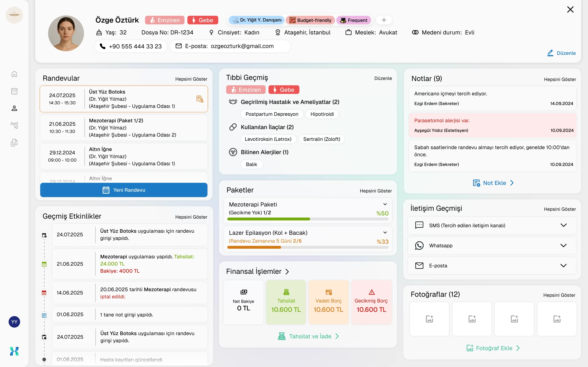Open the Finansal İşlemler section arrow
The height and width of the screenshot is (367, 588).
287,271
